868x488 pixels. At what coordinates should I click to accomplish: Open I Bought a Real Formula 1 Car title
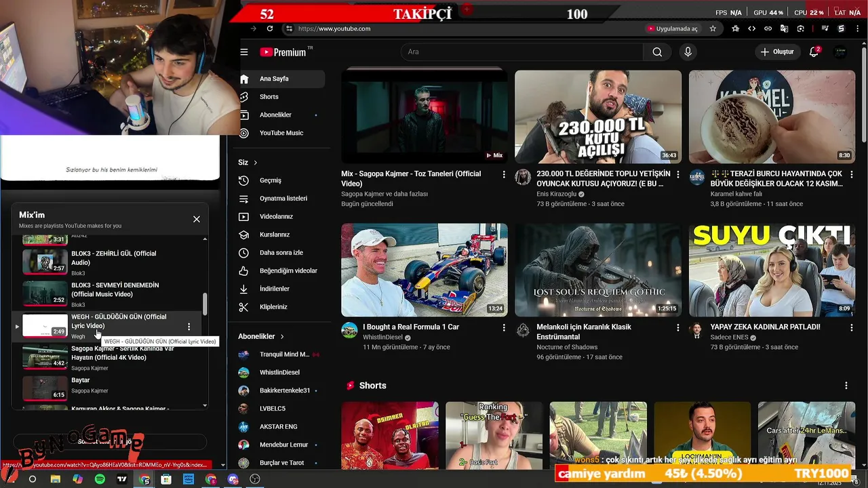pyautogui.click(x=411, y=327)
